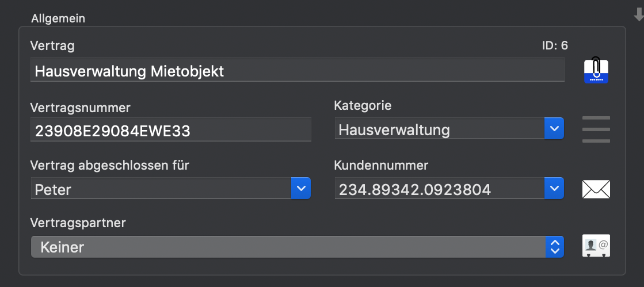644x287 pixels.
Task: Select the Keiner Vertragspartner popup menu
Action: coord(298,247)
